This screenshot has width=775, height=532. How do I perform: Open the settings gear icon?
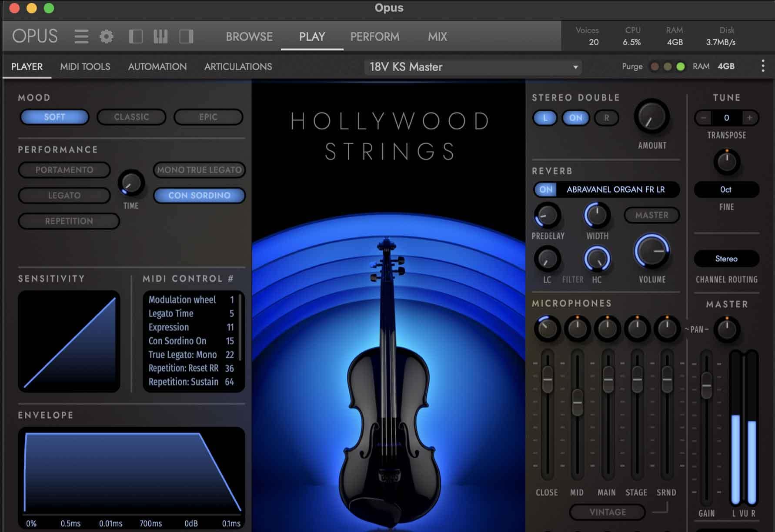coord(107,37)
